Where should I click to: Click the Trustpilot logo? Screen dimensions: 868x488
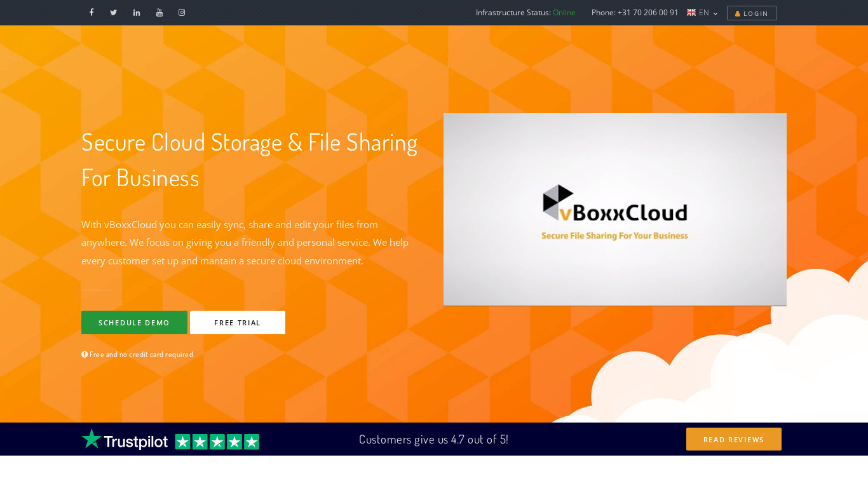click(x=125, y=439)
